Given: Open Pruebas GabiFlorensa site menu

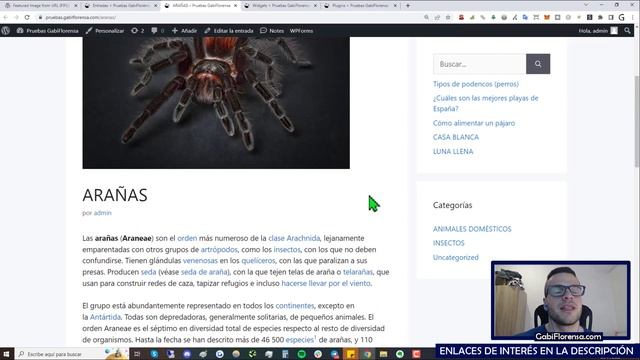Looking at the screenshot, I should point(47,31).
